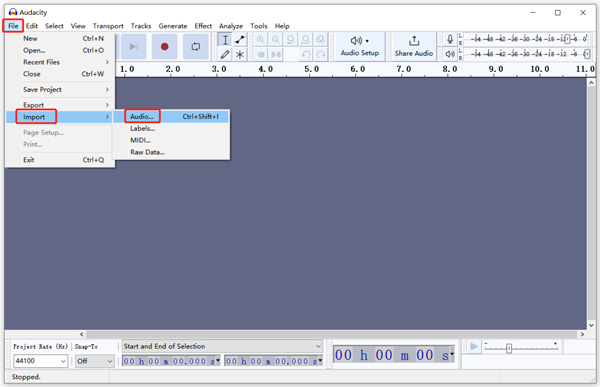Select the Envelope tool
Viewport: 600px width, 387px height.
coord(240,40)
